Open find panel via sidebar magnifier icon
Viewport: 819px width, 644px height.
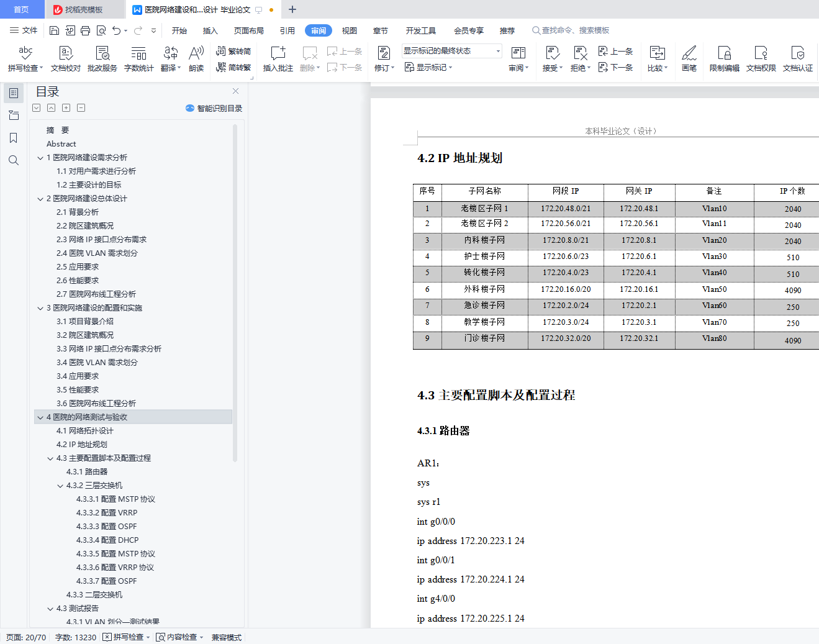(x=14, y=160)
